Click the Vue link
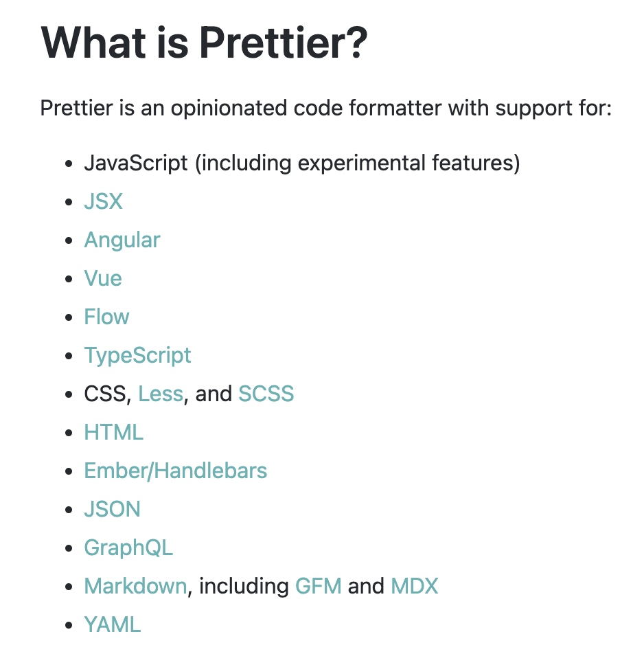 point(103,279)
